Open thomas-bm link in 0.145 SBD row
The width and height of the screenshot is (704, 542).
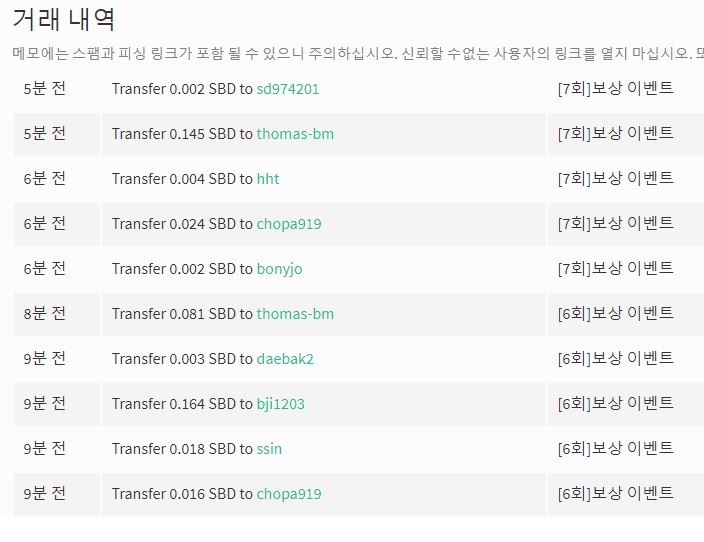click(295, 134)
